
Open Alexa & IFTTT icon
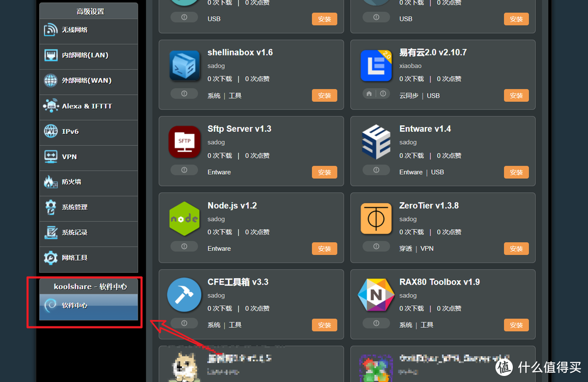click(x=51, y=106)
